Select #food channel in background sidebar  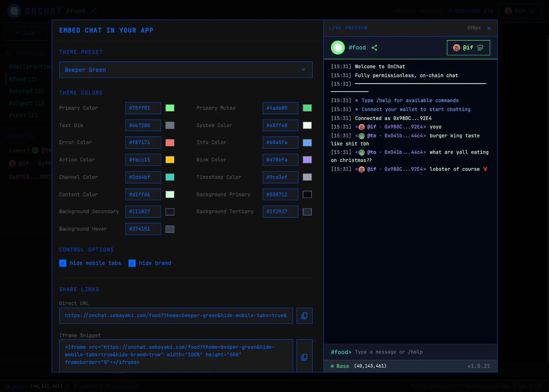(23, 80)
